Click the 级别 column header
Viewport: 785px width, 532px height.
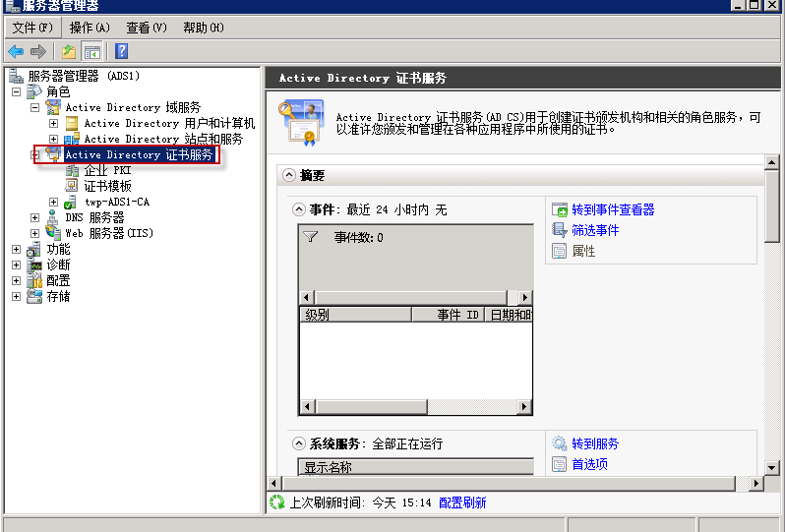(355, 315)
